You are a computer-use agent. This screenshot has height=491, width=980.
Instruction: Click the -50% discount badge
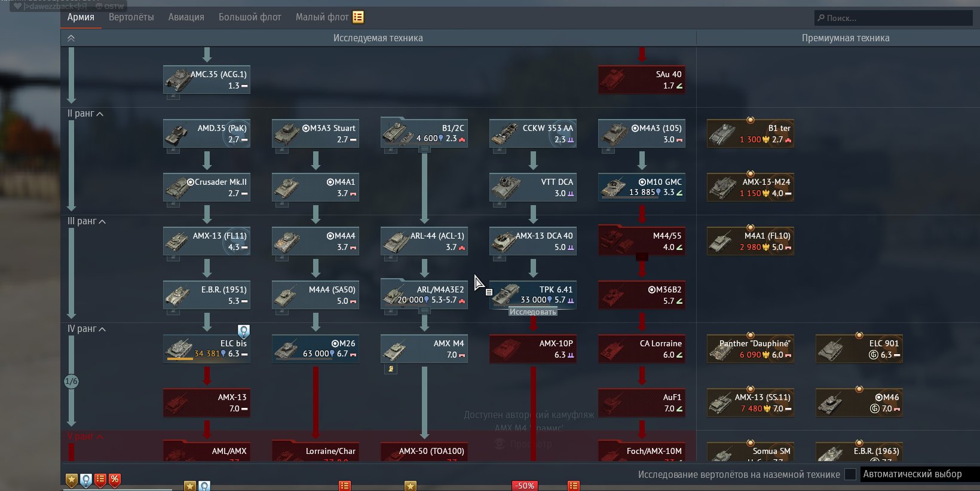click(x=524, y=486)
